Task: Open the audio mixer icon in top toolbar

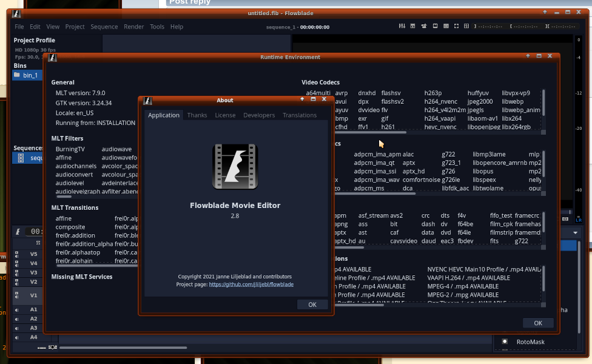Action: (x=402, y=26)
